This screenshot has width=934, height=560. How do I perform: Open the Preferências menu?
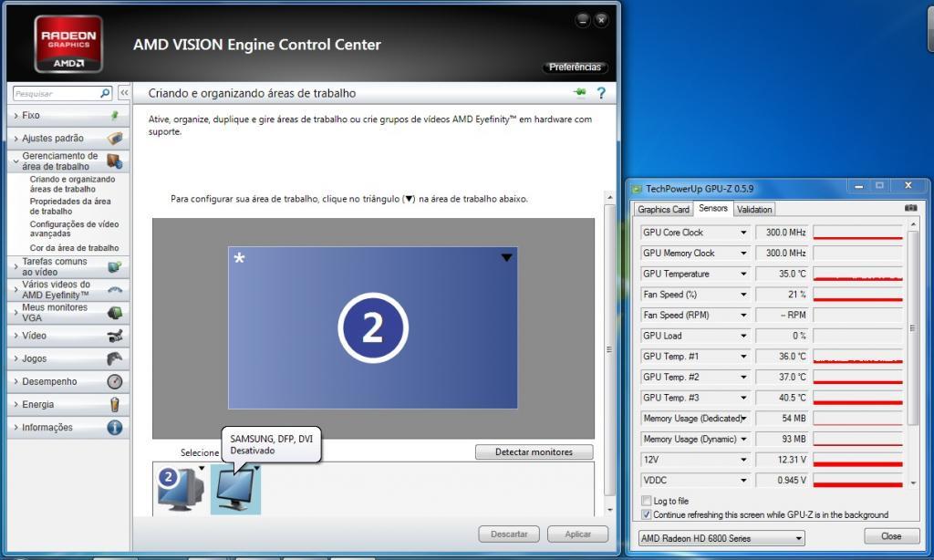[x=575, y=67]
